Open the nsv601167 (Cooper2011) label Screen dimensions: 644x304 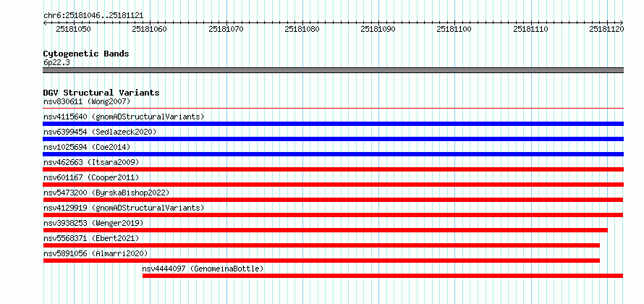click(x=91, y=177)
